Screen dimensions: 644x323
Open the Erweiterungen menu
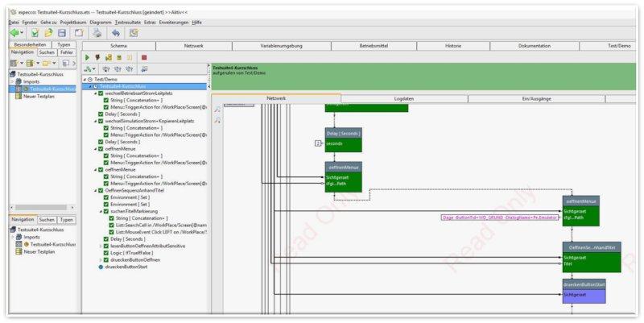174,23
